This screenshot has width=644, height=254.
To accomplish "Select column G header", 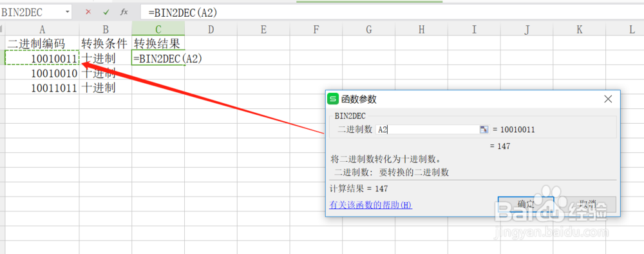I will click(x=368, y=29).
